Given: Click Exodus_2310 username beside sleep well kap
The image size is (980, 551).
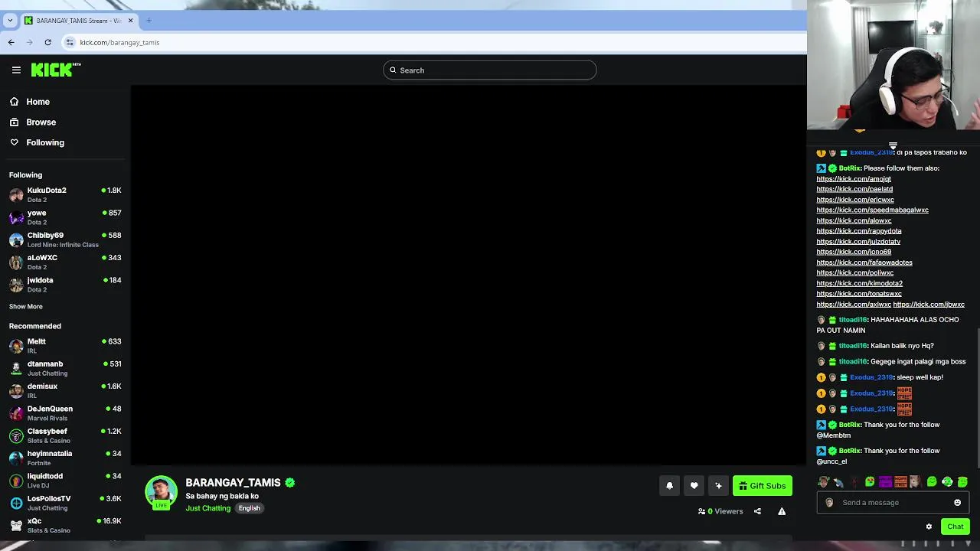Looking at the screenshot, I should [871, 377].
